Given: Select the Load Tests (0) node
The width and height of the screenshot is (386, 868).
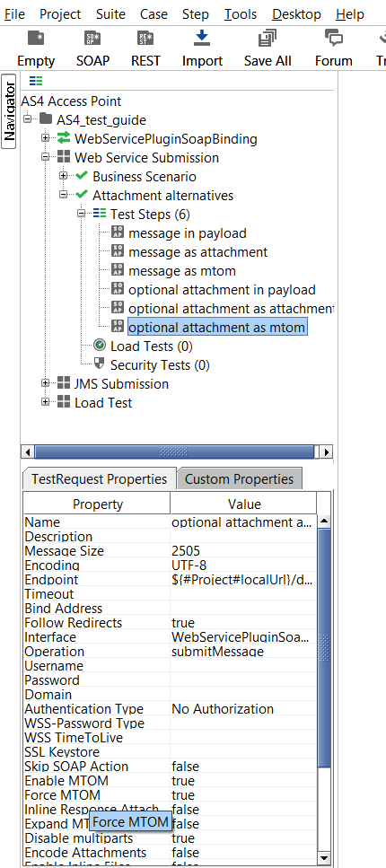Looking at the screenshot, I should [151, 346].
